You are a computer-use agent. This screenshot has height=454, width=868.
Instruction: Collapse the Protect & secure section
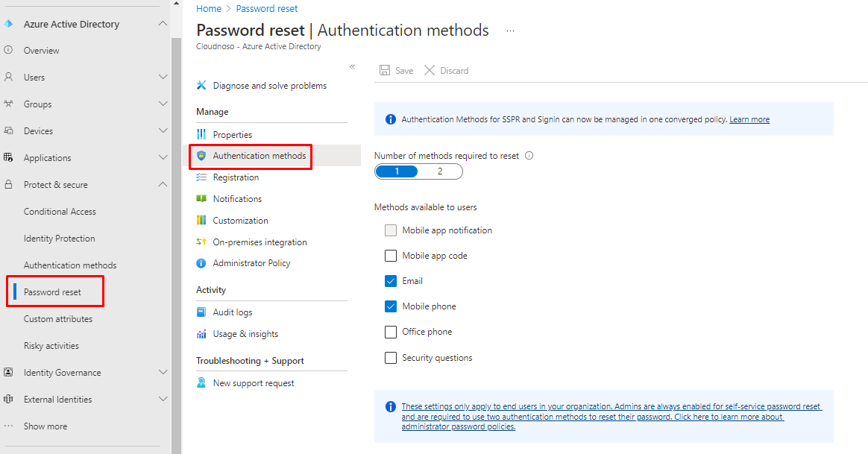tap(163, 185)
